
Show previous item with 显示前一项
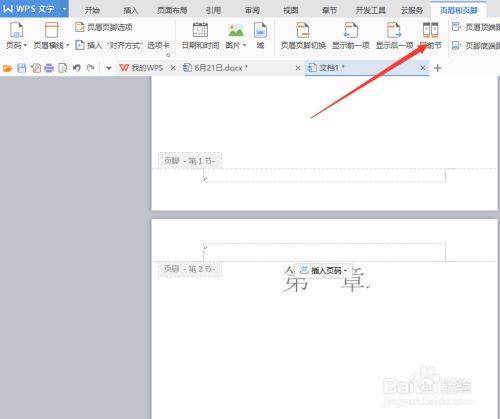(x=351, y=36)
